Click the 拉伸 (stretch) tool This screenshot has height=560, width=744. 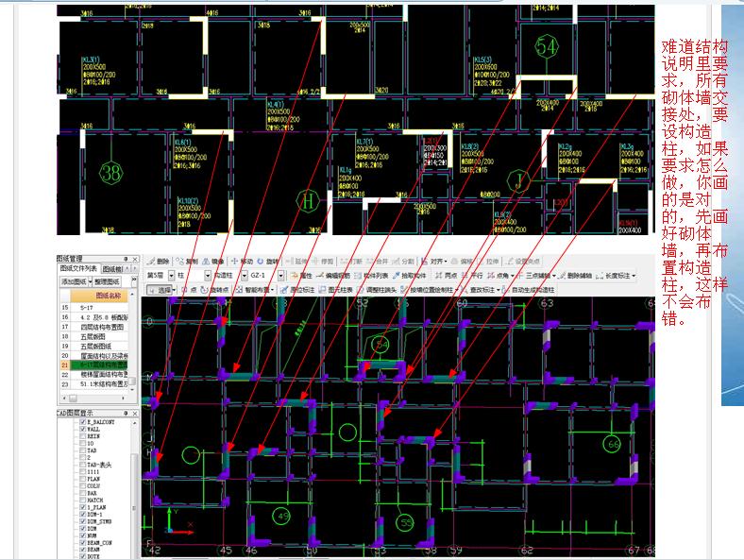(489, 261)
